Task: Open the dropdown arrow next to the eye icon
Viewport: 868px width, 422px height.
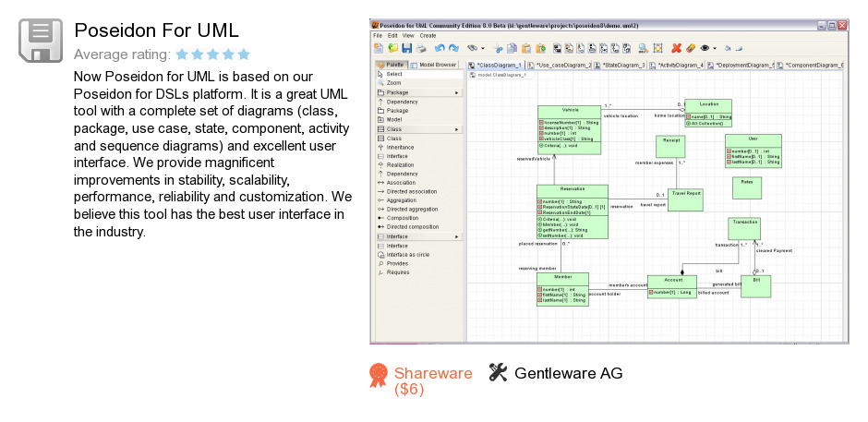Action: pos(715,49)
